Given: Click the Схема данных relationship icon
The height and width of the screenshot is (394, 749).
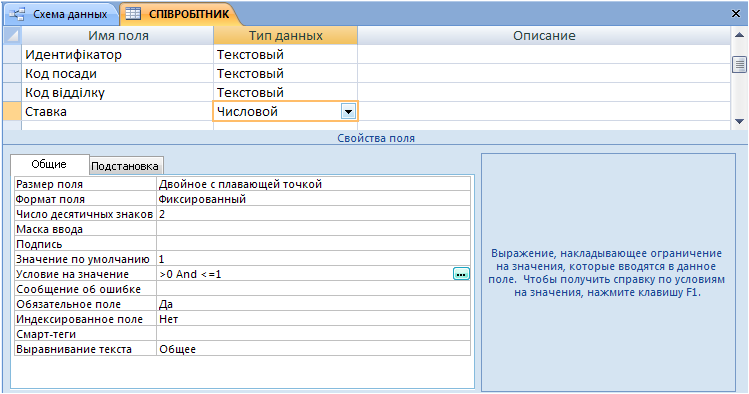Looking at the screenshot, I should [x=17, y=14].
